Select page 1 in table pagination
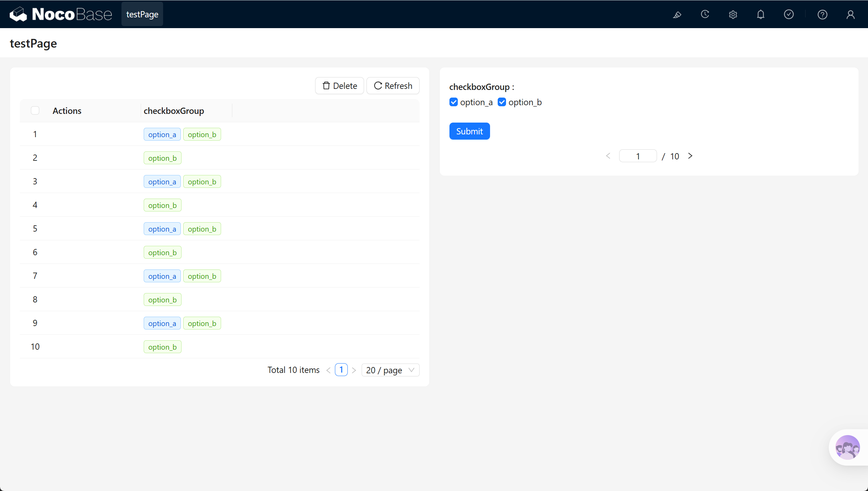Screen dimensions: 868x491 341,370
